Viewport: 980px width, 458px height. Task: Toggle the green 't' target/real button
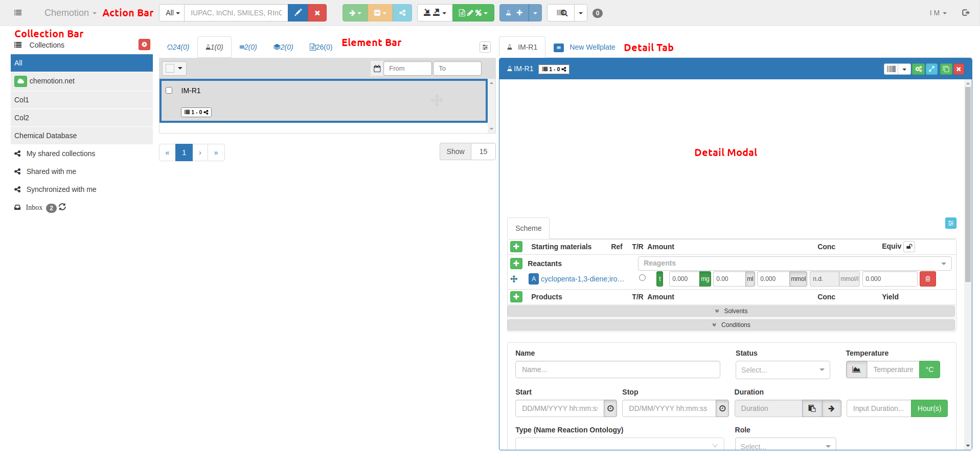coord(659,279)
